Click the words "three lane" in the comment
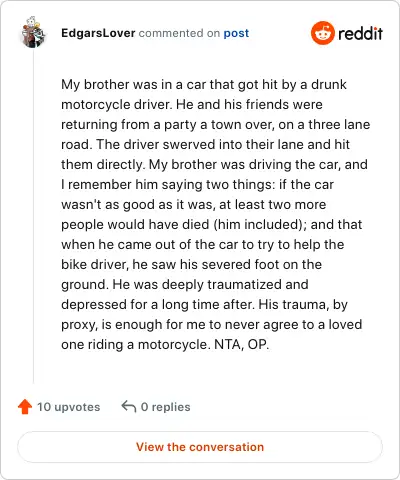This screenshot has width=400, height=480. [339, 124]
